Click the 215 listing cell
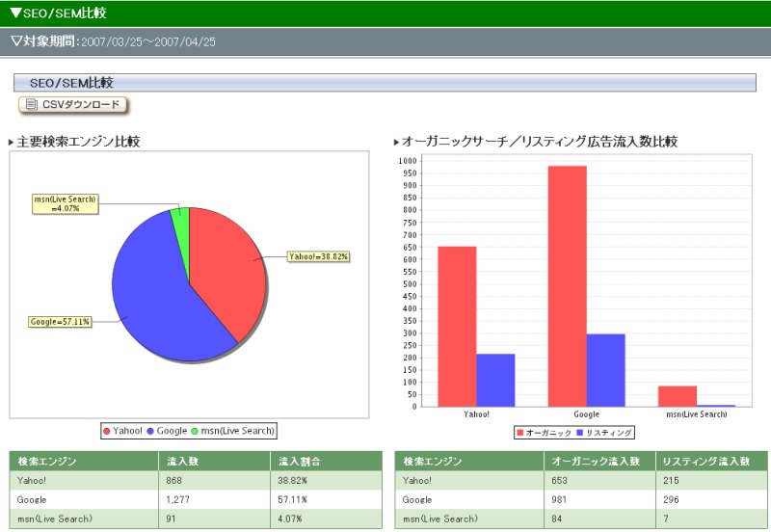The image size is (771, 532). pos(711,480)
